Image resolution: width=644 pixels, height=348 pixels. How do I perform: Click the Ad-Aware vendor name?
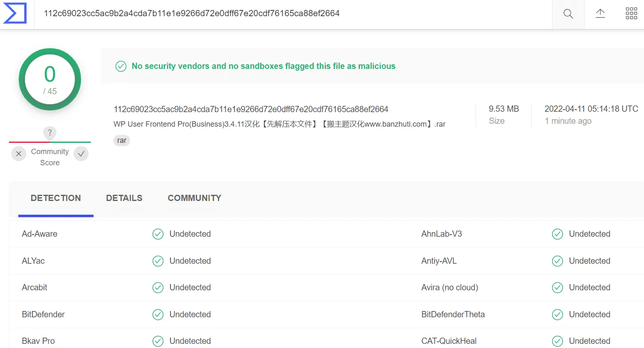tap(39, 234)
